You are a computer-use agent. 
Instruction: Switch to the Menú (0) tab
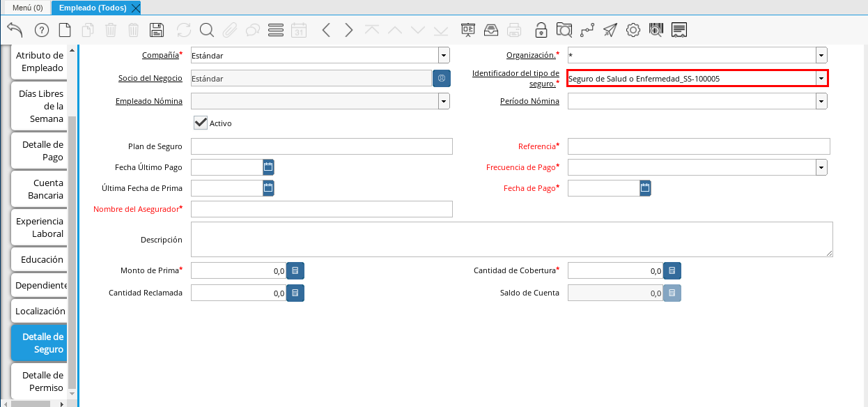[x=27, y=8]
